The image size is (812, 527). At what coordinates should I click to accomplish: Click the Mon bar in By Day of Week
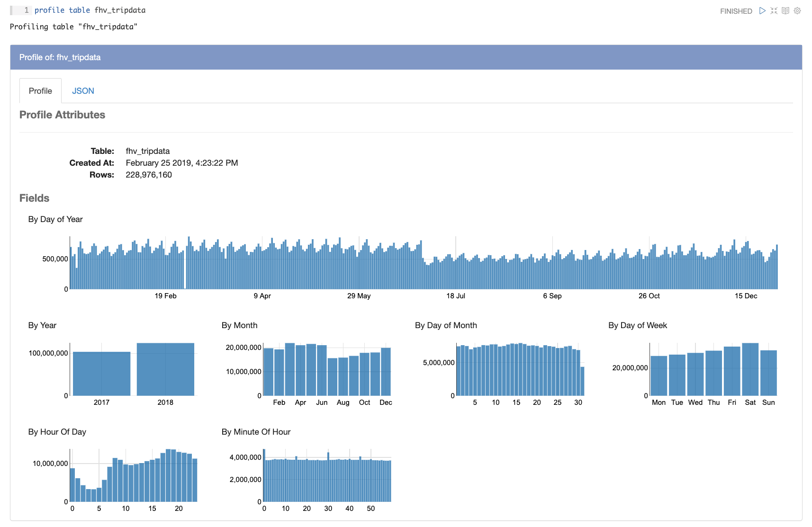pyautogui.click(x=659, y=375)
